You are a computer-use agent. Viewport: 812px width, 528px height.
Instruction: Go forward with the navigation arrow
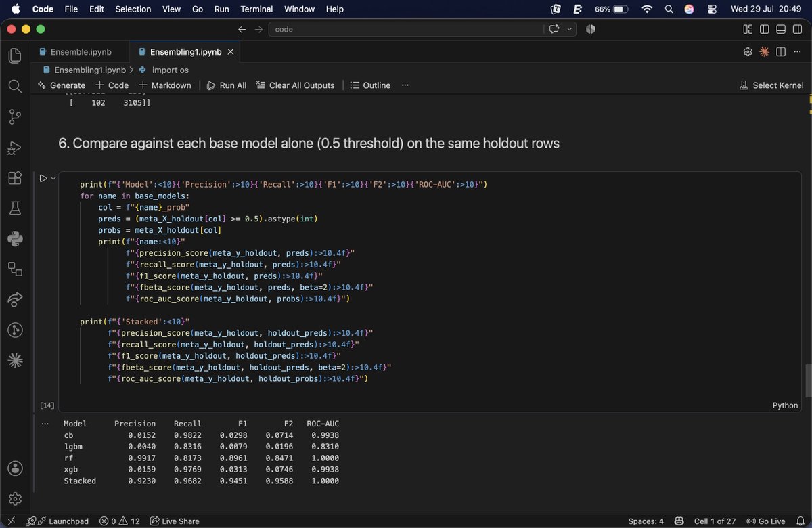tap(258, 29)
